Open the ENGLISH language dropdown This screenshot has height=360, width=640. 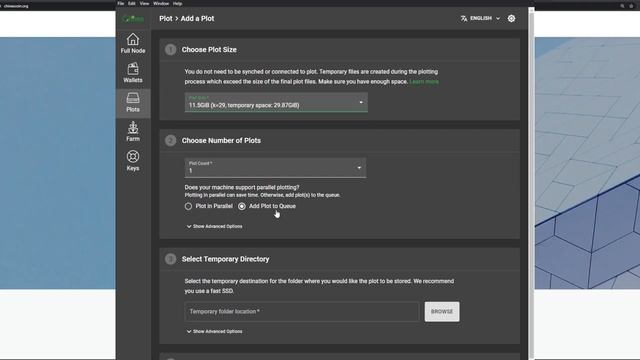pos(480,18)
